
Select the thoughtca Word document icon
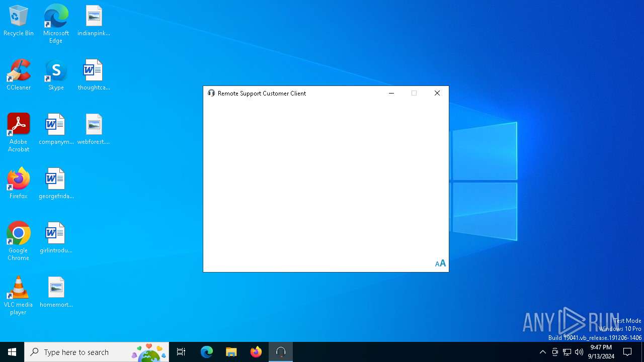tap(94, 75)
